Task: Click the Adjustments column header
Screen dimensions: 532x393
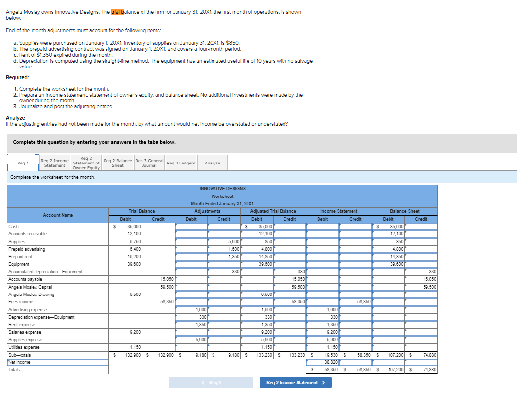Action: [207, 211]
